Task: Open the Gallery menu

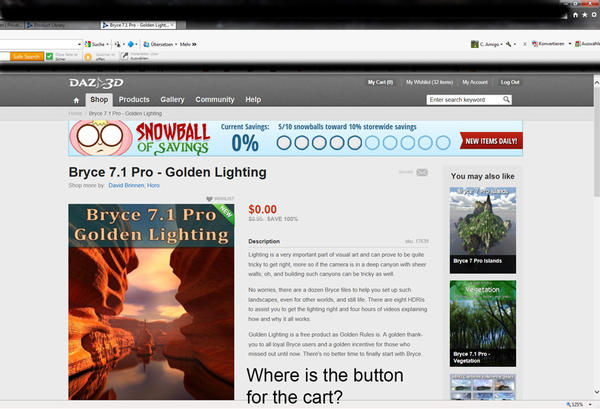Action: pyautogui.click(x=172, y=99)
